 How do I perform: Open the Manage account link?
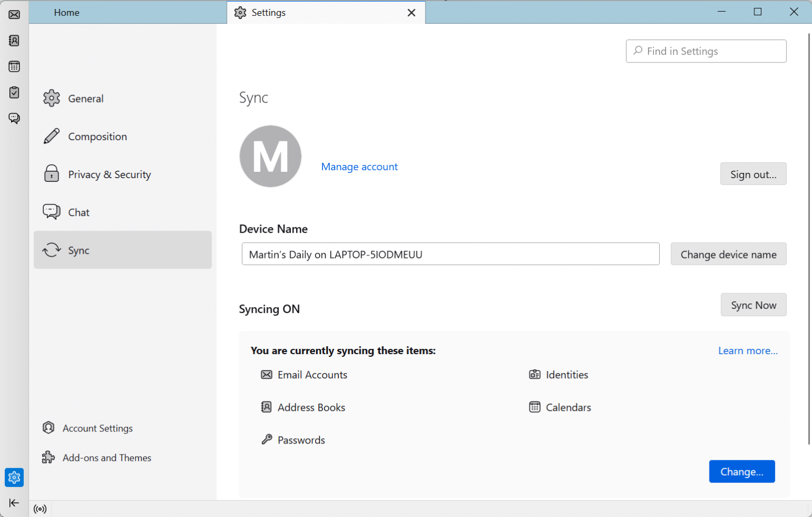tap(359, 167)
